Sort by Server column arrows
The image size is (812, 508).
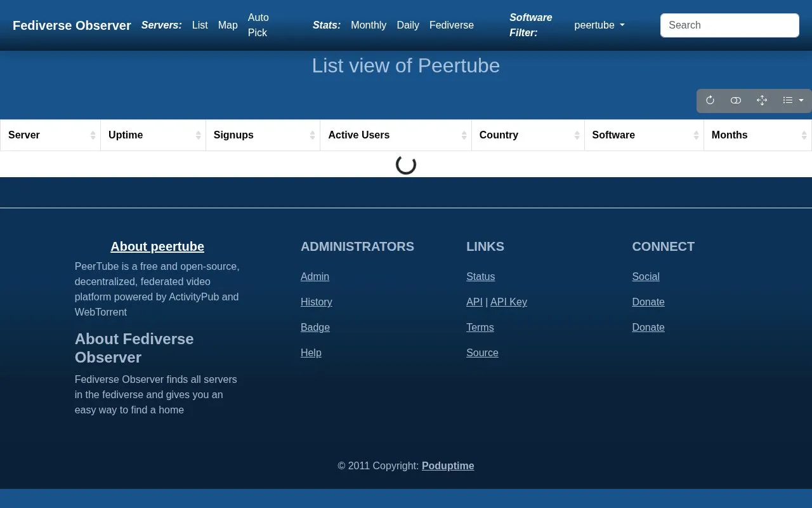[x=93, y=135]
